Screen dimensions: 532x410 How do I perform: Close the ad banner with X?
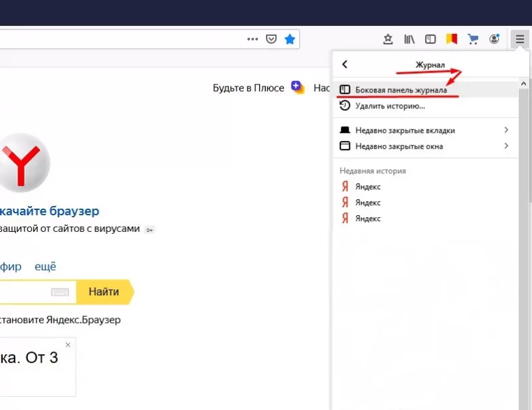[x=68, y=345]
